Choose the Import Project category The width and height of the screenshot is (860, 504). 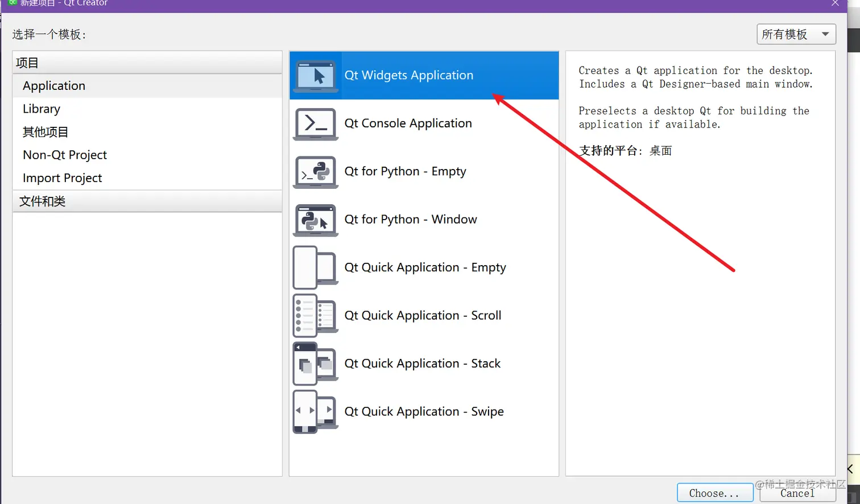point(147,178)
